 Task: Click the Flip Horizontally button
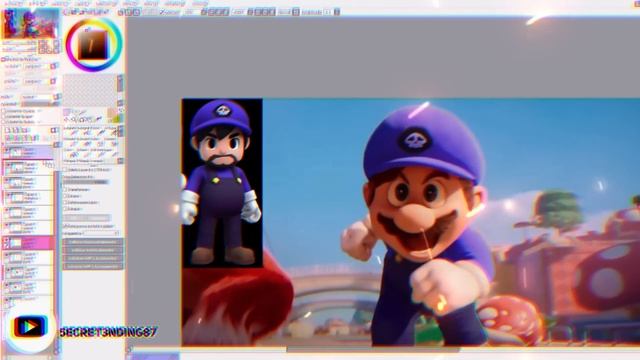point(93,242)
